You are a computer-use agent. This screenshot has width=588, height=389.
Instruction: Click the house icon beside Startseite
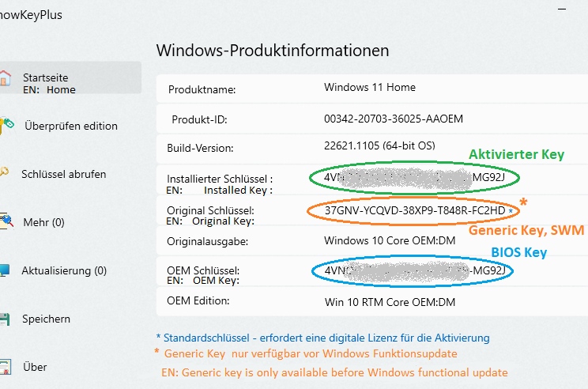tap(5, 78)
